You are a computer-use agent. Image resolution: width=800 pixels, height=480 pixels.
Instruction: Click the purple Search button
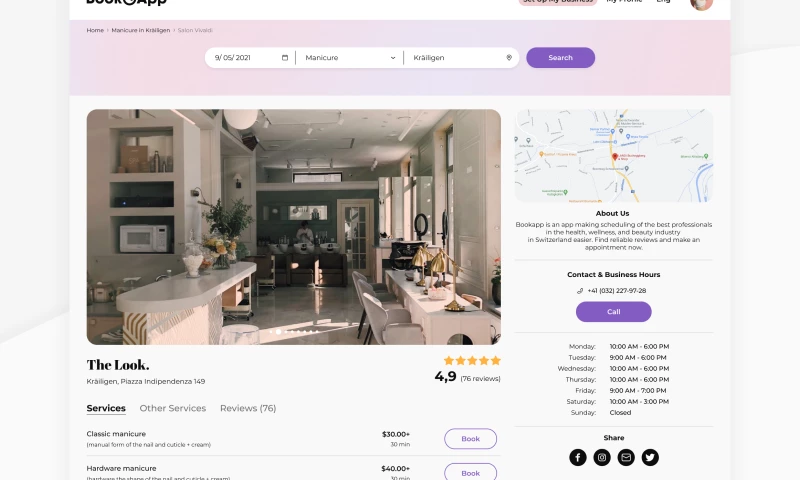[x=560, y=58]
